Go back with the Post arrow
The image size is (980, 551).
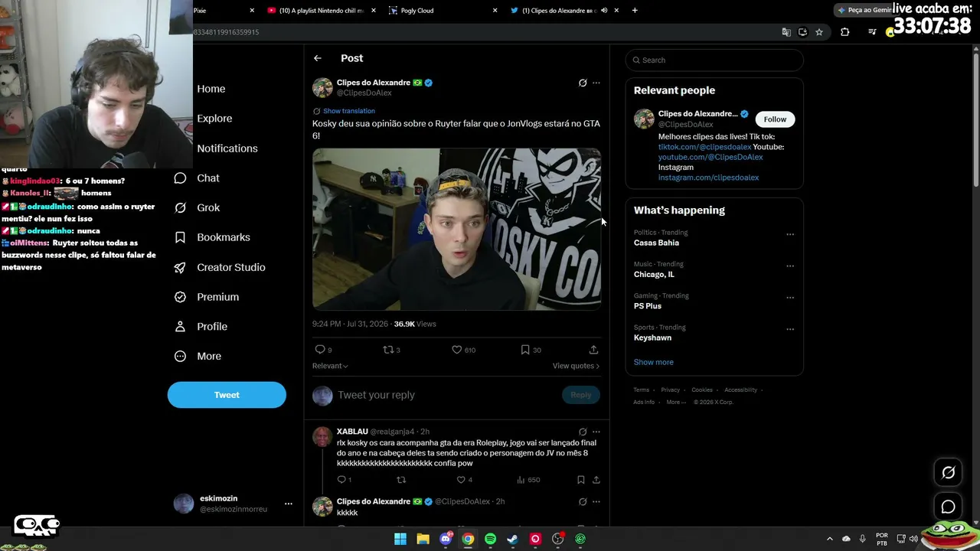point(317,58)
